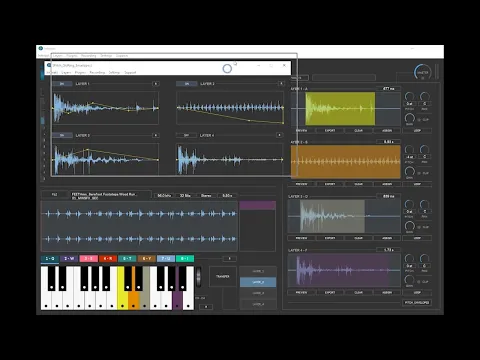Click Layer 4 pitch knob
Image resolution: width=480 pixels, height=360 pixels.
(409, 259)
